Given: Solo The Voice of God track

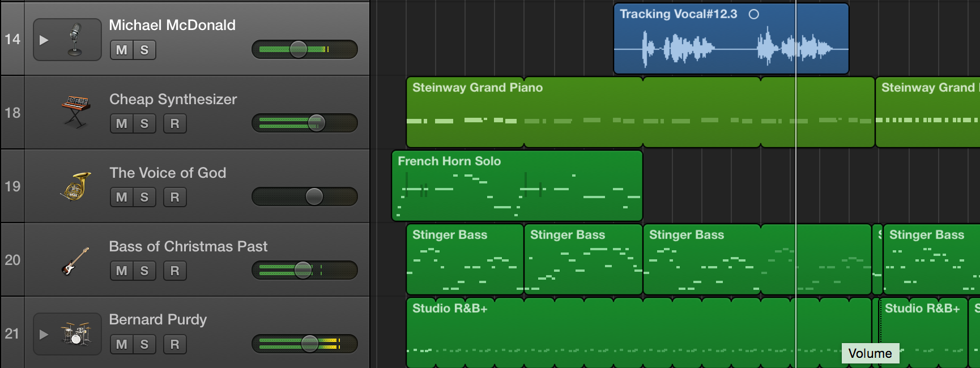Looking at the screenshot, I should (144, 197).
